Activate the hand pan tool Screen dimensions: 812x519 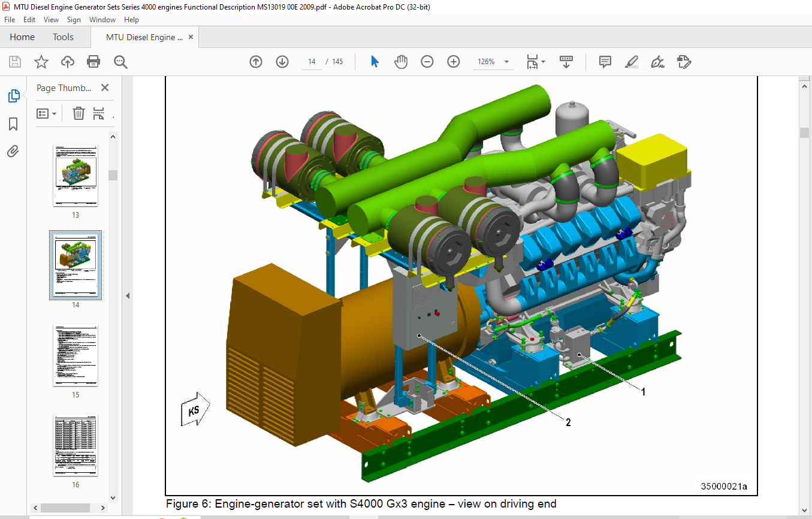(400, 62)
